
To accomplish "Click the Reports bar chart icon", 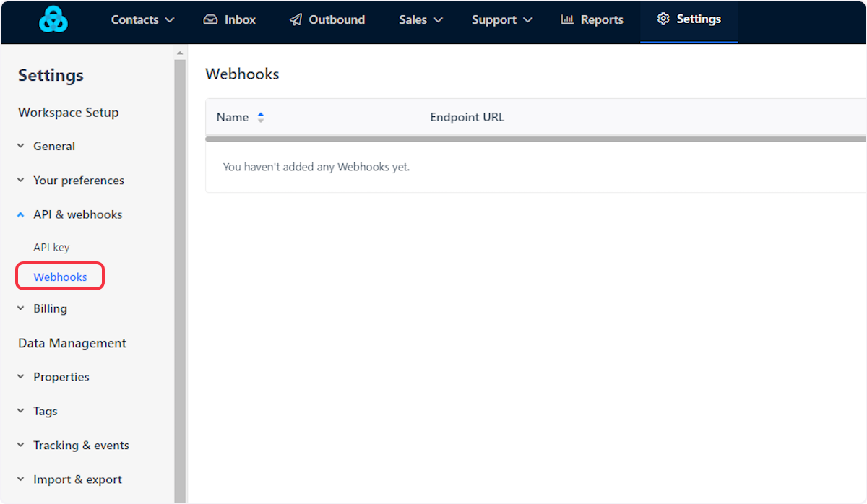I will click(567, 19).
